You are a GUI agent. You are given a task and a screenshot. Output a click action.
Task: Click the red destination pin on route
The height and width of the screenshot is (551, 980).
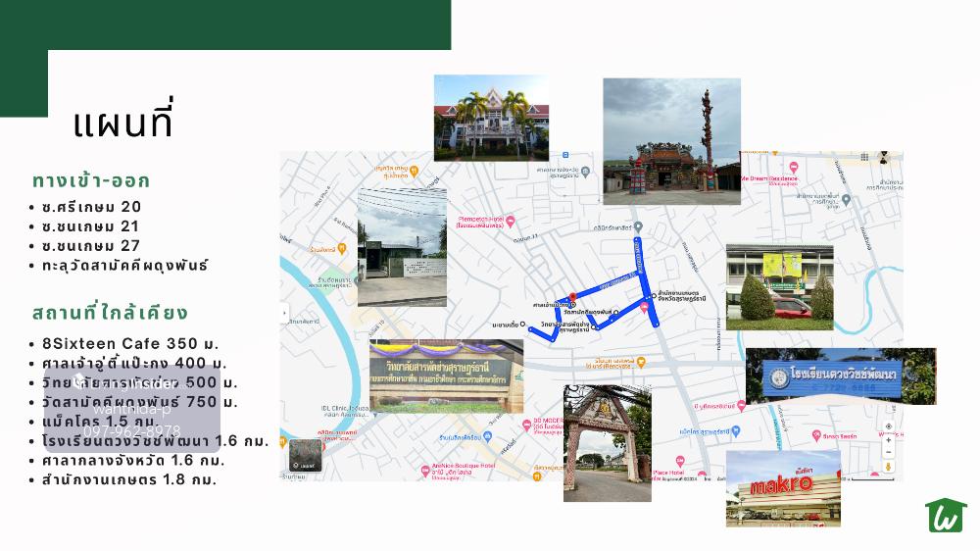570,298
